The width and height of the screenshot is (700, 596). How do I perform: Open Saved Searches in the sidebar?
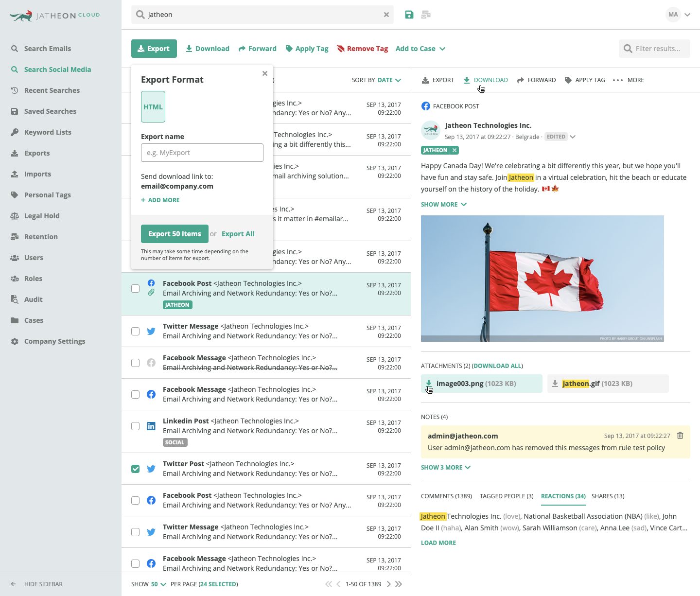pyautogui.click(x=50, y=111)
